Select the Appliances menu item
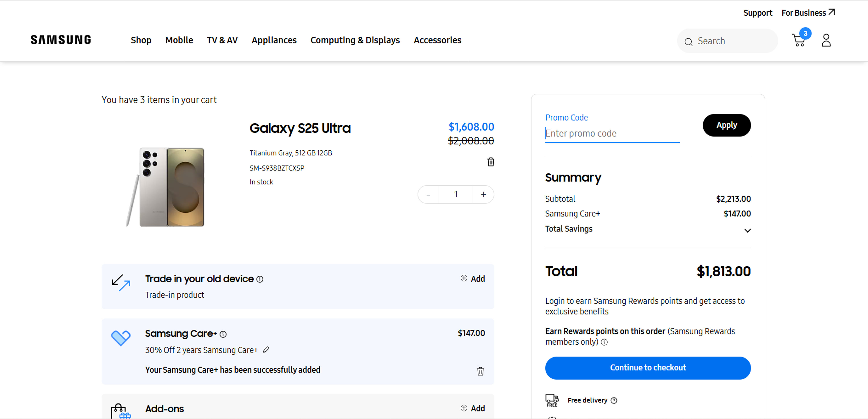The height and width of the screenshot is (419, 868). point(274,40)
